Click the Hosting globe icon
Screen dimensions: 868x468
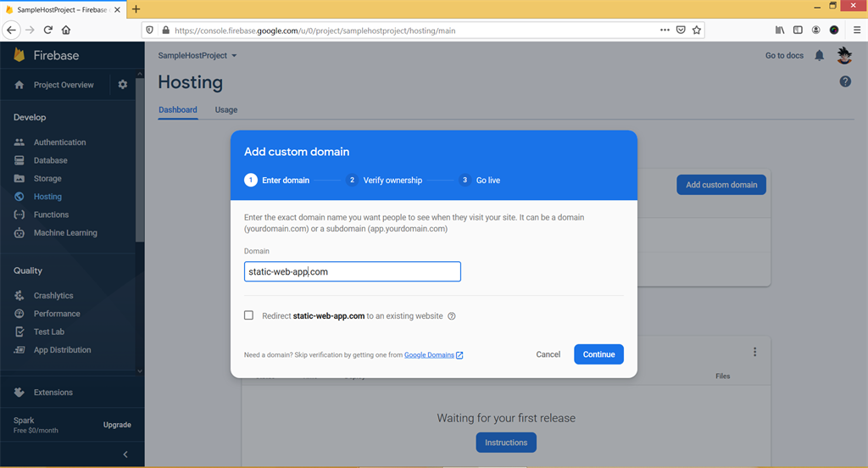click(x=19, y=197)
